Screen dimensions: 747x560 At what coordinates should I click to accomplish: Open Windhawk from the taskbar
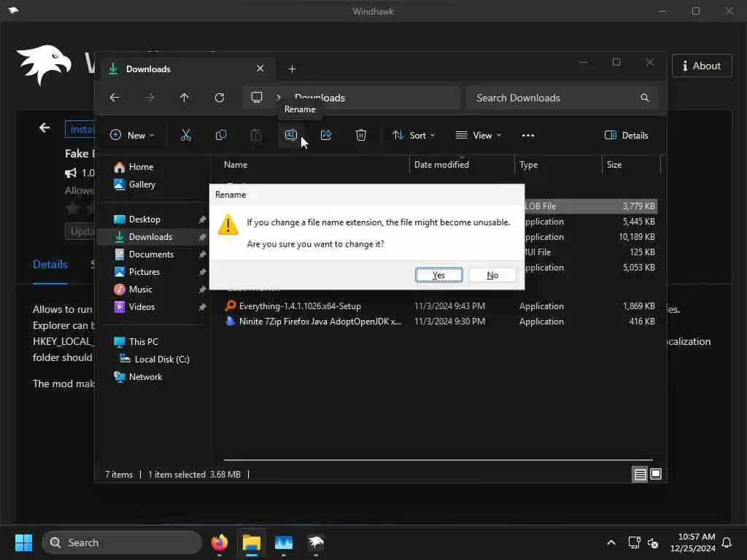(315, 542)
